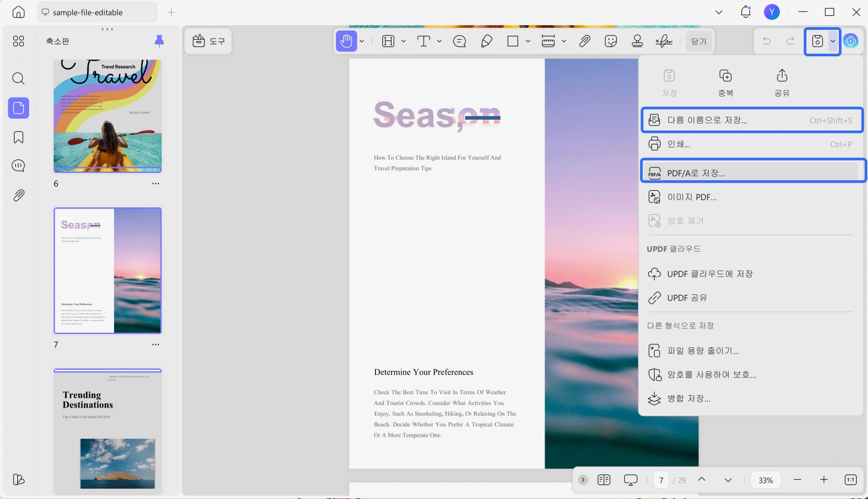Toggle the two-page reading view

(604, 480)
